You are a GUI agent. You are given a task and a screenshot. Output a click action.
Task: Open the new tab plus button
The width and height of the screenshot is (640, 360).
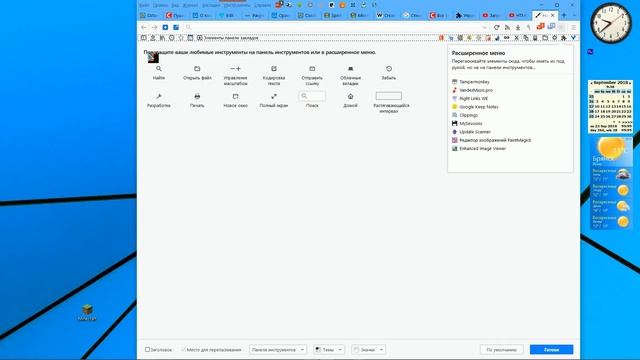click(564, 15)
